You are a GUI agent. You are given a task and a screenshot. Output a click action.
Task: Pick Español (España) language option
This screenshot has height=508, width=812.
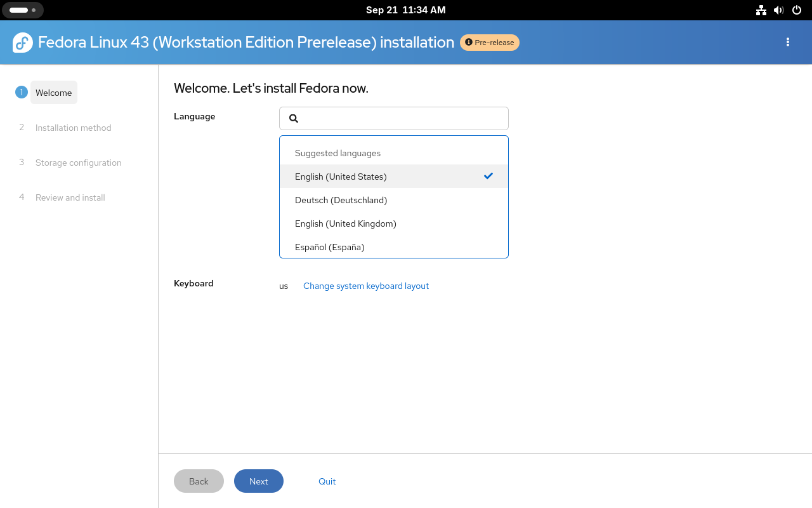[329, 247]
